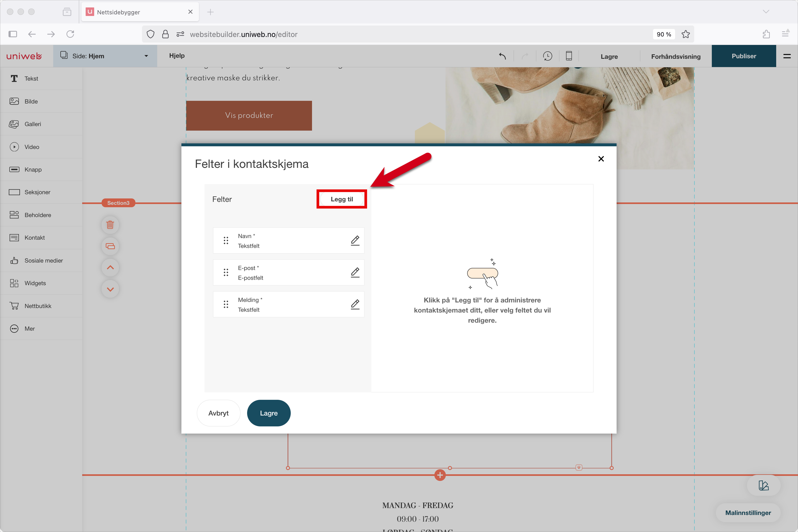Image resolution: width=798 pixels, height=532 pixels.
Task: Click the site permissions icon in address bar
Action: [x=180, y=34]
